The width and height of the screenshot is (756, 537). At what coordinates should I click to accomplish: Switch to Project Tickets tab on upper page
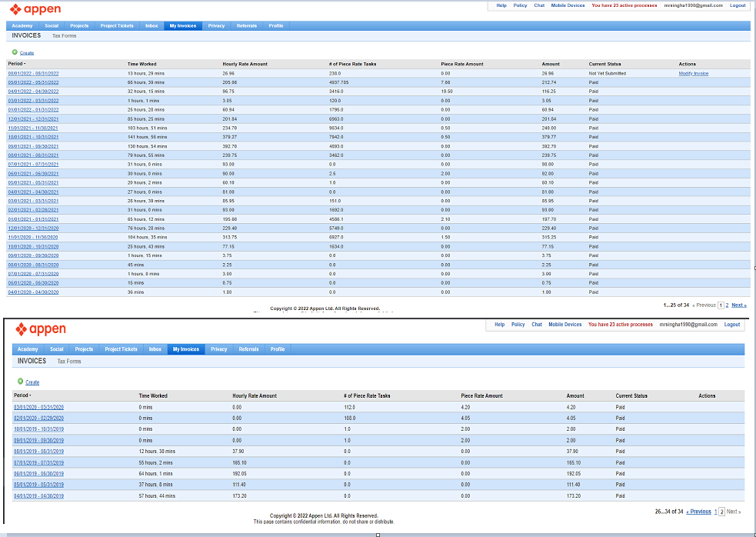(117, 25)
